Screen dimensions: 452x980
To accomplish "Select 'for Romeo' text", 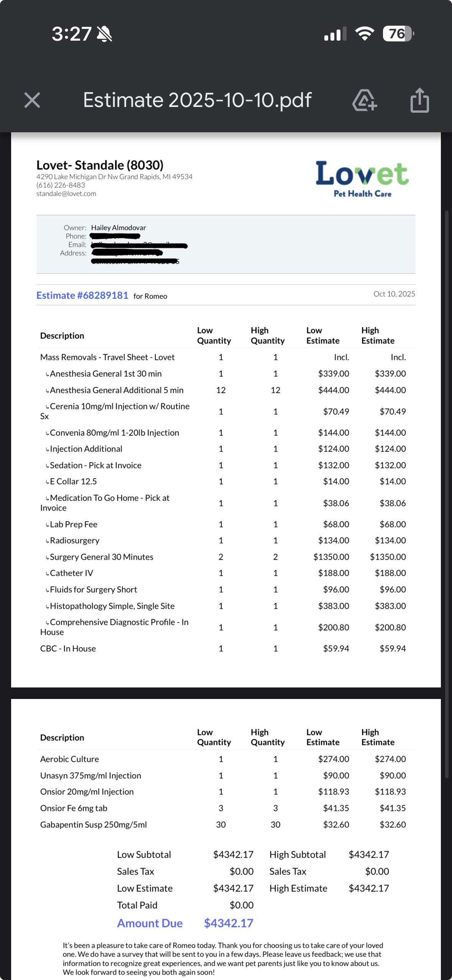I will point(150,296).
